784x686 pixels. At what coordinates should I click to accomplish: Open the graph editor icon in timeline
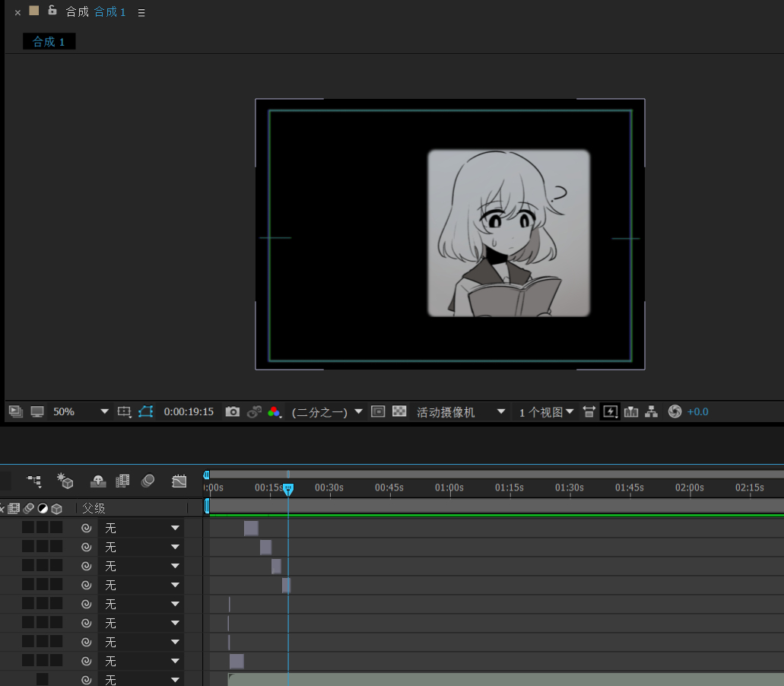179,481
